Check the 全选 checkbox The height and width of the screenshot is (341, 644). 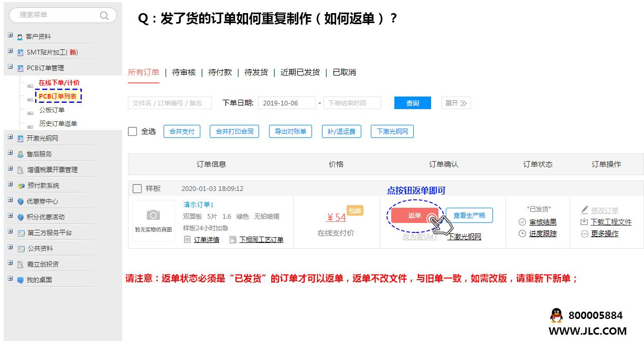pyautogui.click(x=133, y=131)
